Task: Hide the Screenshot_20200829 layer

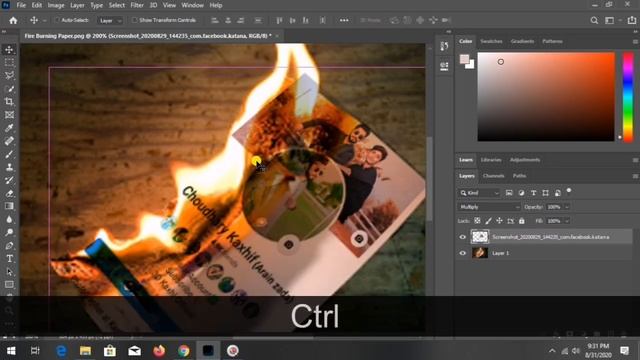Action: [462, 237]
